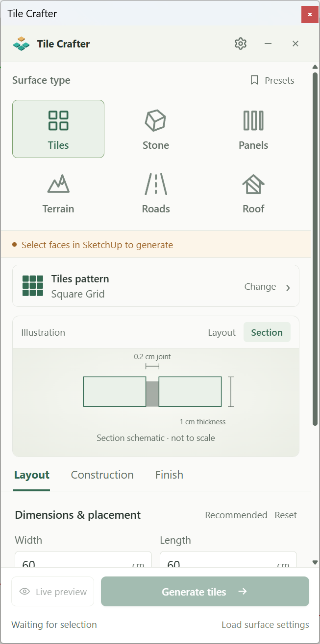This screenshot has width=320, height=644.
Task: Toggle Live preview eye button
Action: coord(53,592)
